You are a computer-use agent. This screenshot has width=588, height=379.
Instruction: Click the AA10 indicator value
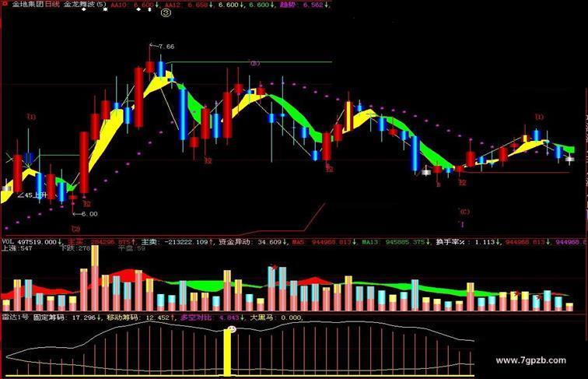135,5
